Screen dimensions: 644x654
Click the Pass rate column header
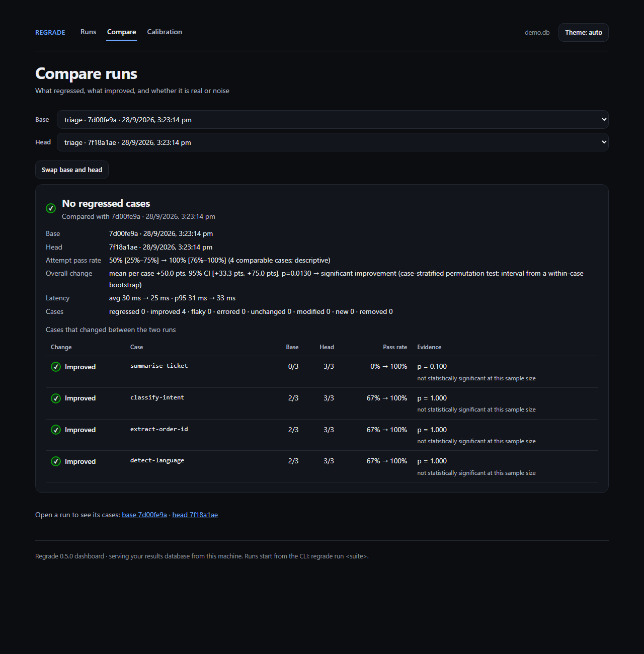[395, 347]
